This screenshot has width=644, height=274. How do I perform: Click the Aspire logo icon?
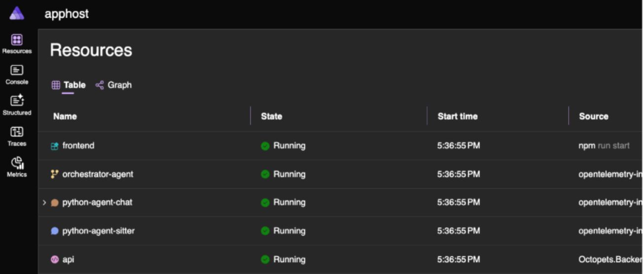pyautogui.click(x=17, y=13)
